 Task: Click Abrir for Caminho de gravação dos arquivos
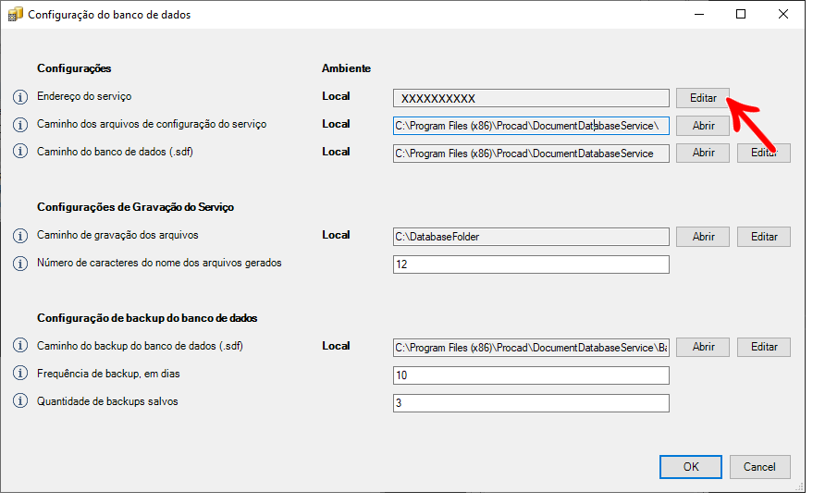pyautogui.click(x=703, y=237)
